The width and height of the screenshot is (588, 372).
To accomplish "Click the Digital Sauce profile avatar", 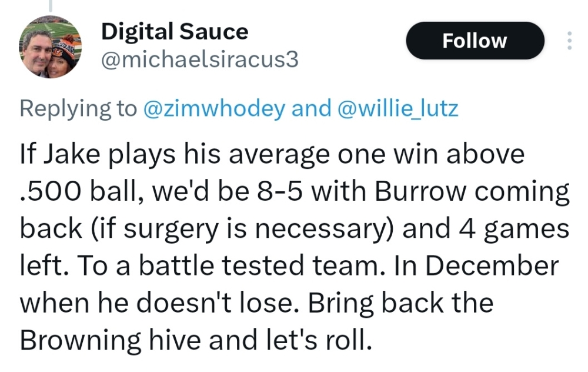I will [50, 46].
